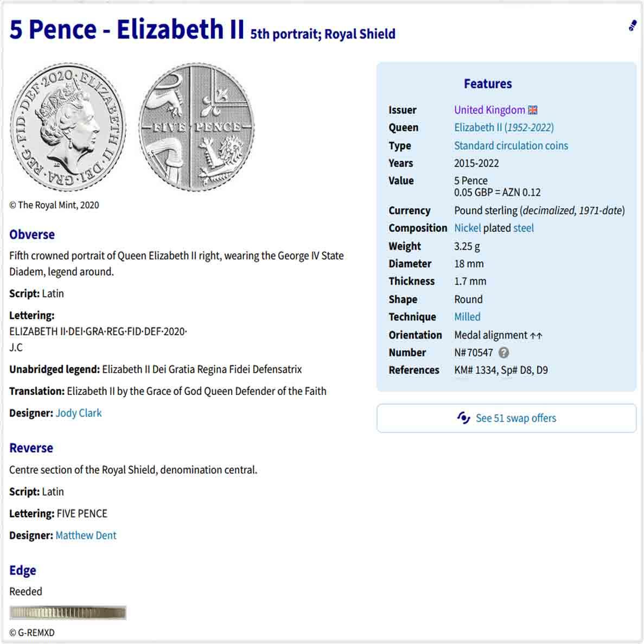Click the United Kingdom flag icon
This screenshot has width=644, height=644.
[x=533, y=110]
